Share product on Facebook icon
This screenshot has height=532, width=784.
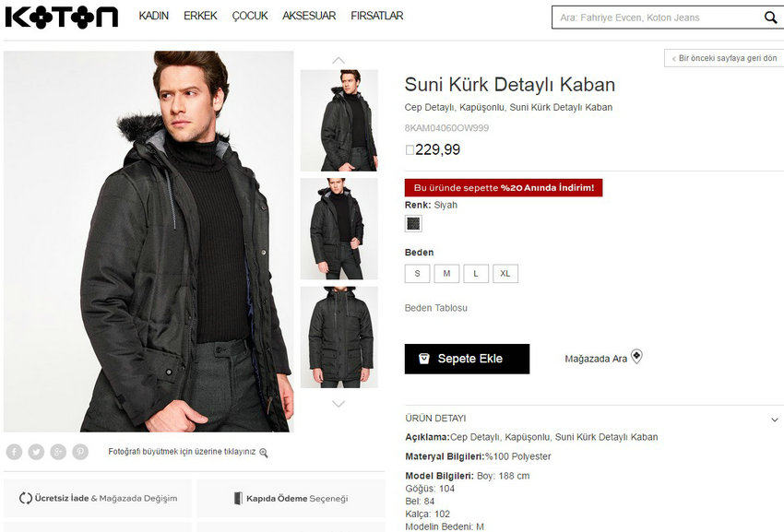[14, 452]
